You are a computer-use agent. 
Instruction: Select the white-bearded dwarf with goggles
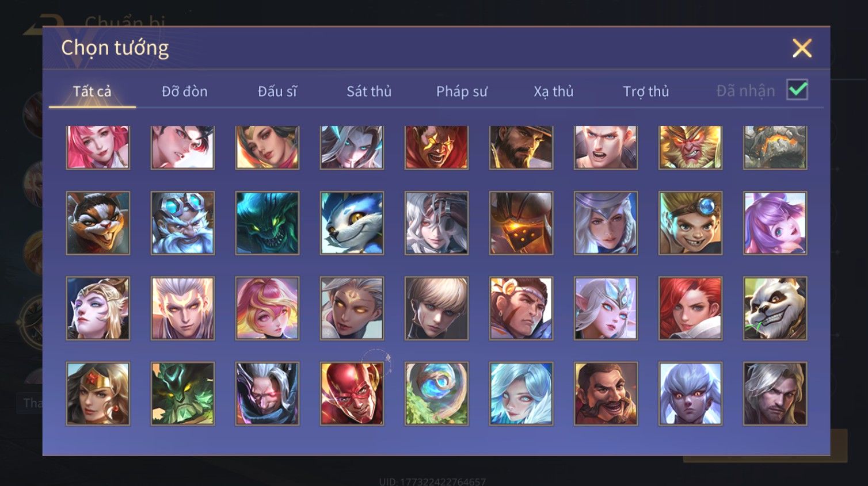[182, 223]
